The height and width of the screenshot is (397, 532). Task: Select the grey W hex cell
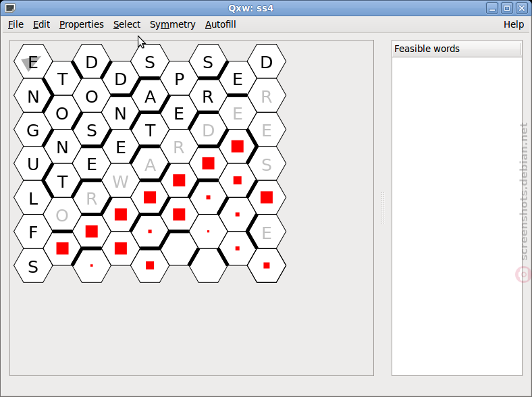(x=120, y=181)
